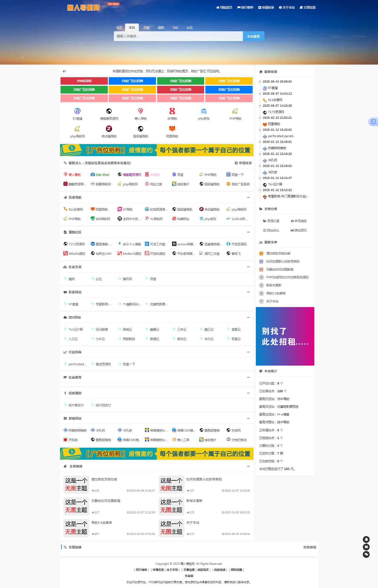Screen dimensions: 378x588
Task: Click the floating WeChat icon
Action: pyautogui.click(x=366, y=554)
